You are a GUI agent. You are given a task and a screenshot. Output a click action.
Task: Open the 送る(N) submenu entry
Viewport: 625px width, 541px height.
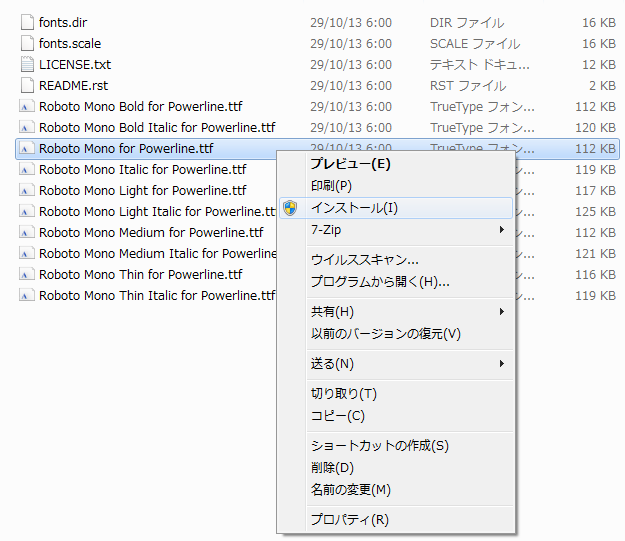[395, 364]
